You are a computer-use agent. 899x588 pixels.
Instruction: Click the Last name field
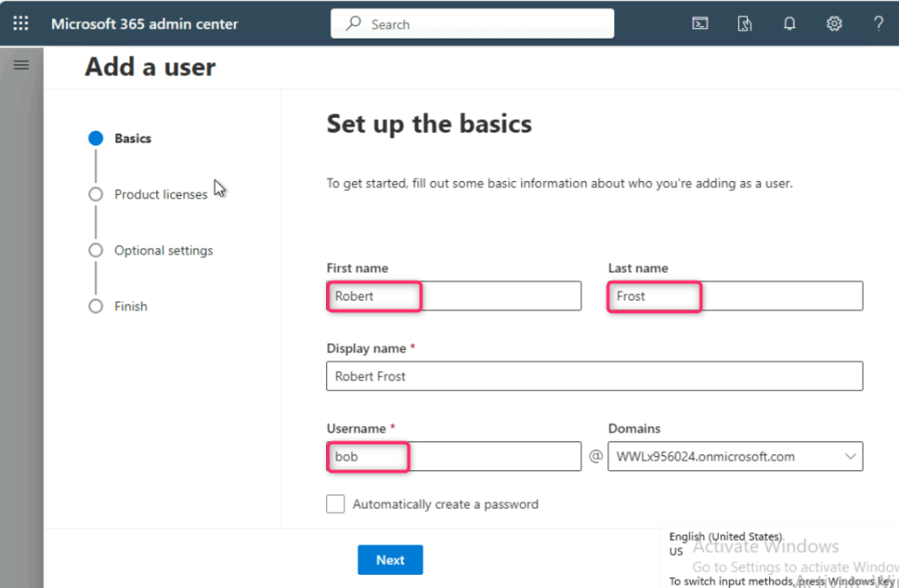[x=735, y=296]
